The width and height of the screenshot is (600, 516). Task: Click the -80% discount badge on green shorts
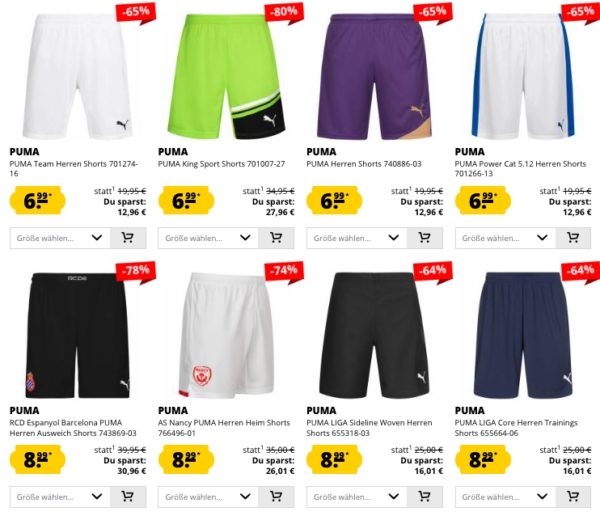click(x=284, y=13)
